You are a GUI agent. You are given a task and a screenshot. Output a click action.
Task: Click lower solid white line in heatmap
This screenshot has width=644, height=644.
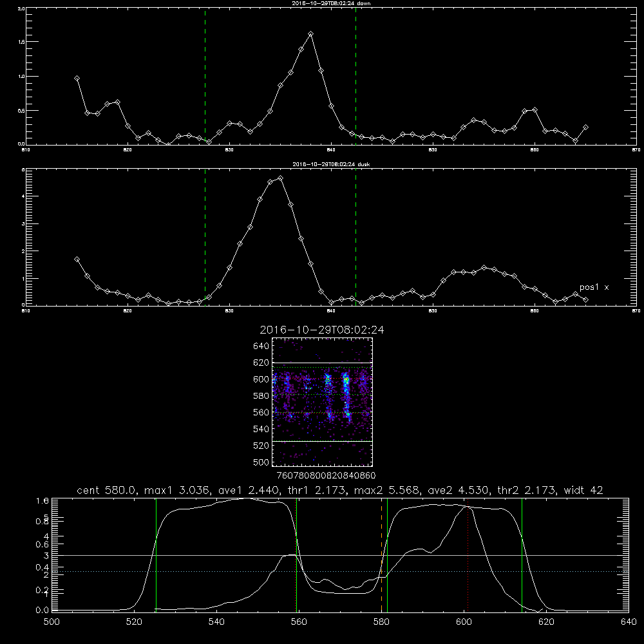[x=323, y=441]
